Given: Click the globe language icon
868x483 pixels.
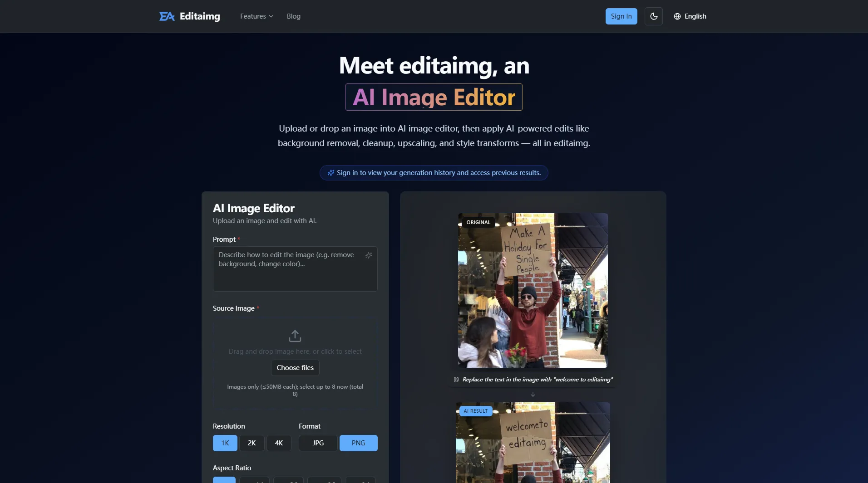Looking at the screenshot, I should pyautogui.click(x=677, y=16).
